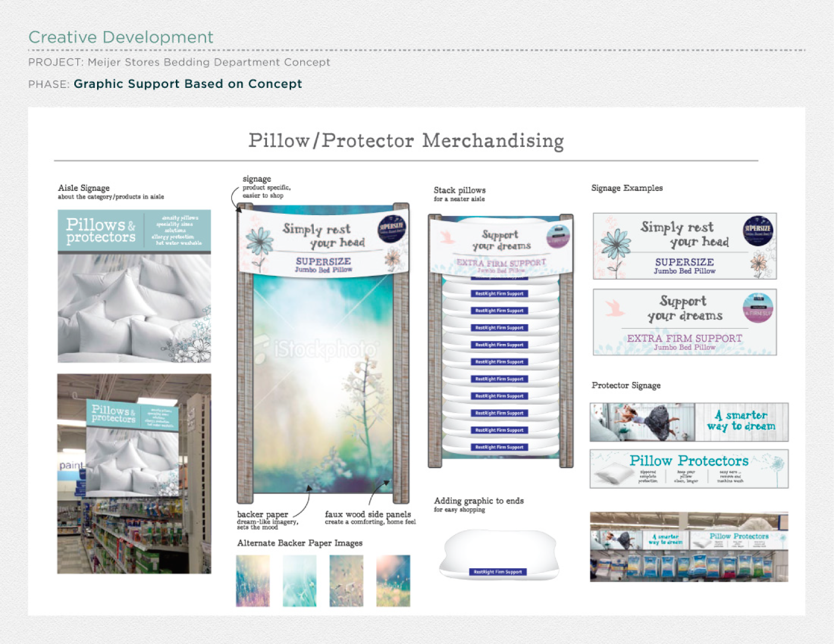Choose the third Alternate Backer Paper image

(346, 580)
